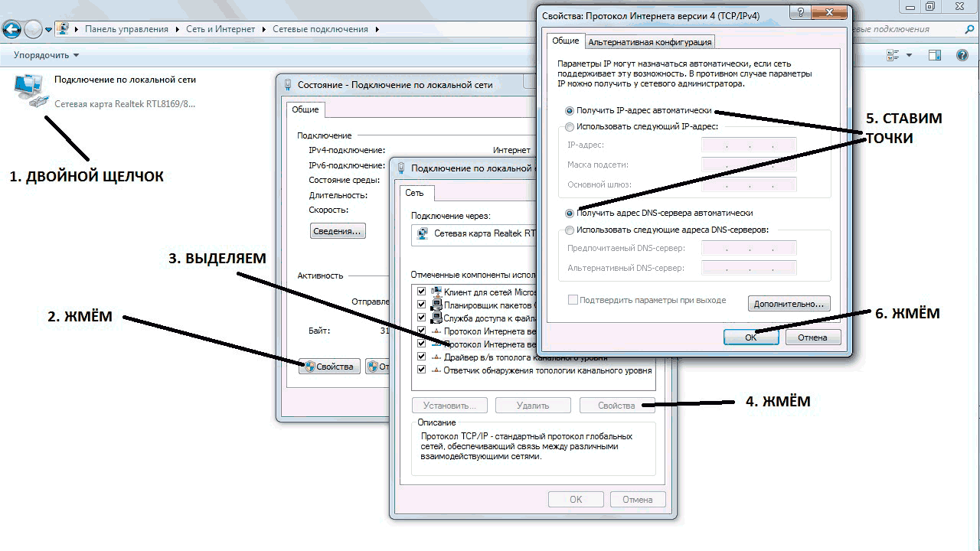
Task: Open the help question mark icon
Action: (x=962, y=55)
